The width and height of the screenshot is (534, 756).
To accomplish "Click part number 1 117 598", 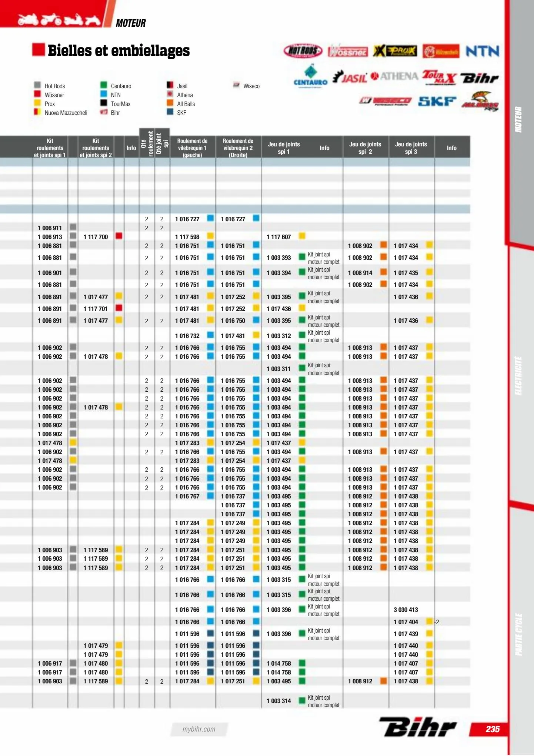I will (x=187, y=237).
